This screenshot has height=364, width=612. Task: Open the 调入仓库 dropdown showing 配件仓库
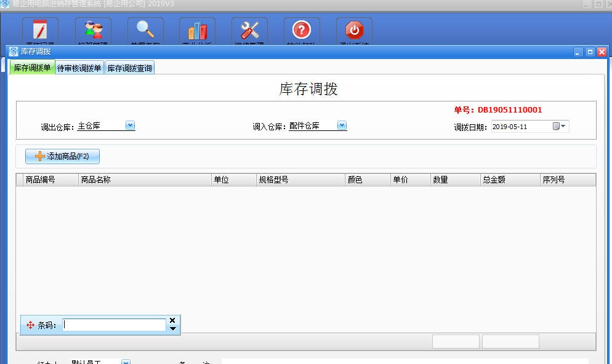(x=342, y=125)
